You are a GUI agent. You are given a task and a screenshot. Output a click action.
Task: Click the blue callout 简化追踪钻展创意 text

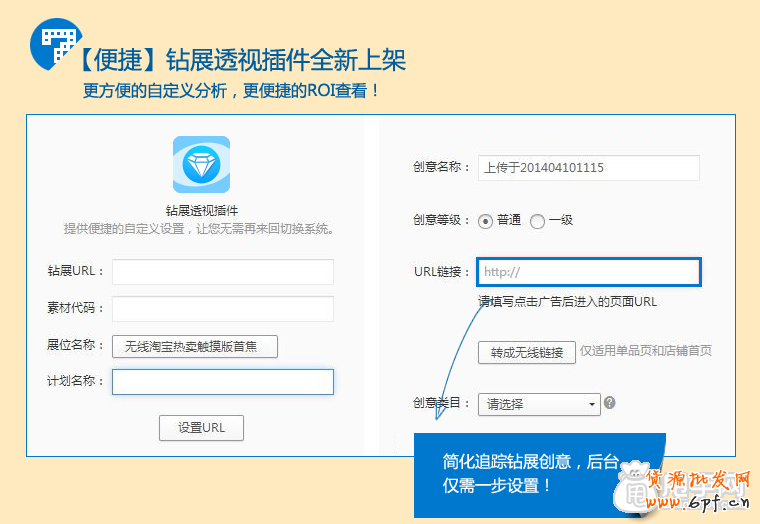point(531,473)
